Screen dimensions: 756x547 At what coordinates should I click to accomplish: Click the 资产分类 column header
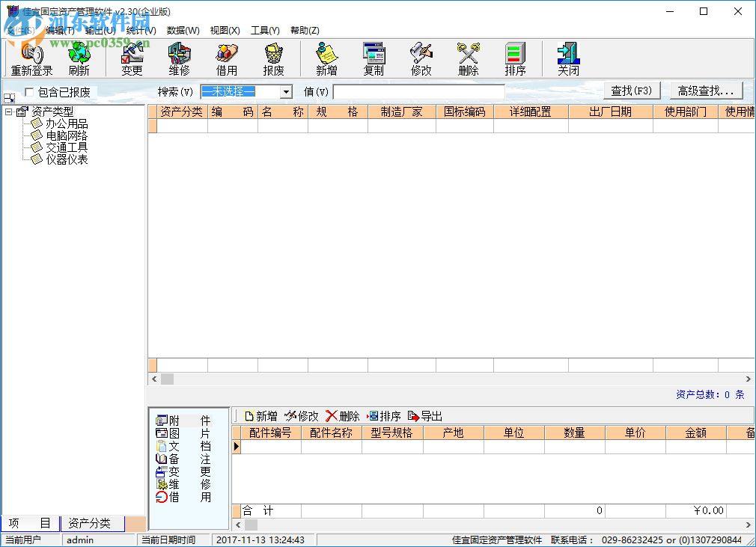tap(182, 111)
